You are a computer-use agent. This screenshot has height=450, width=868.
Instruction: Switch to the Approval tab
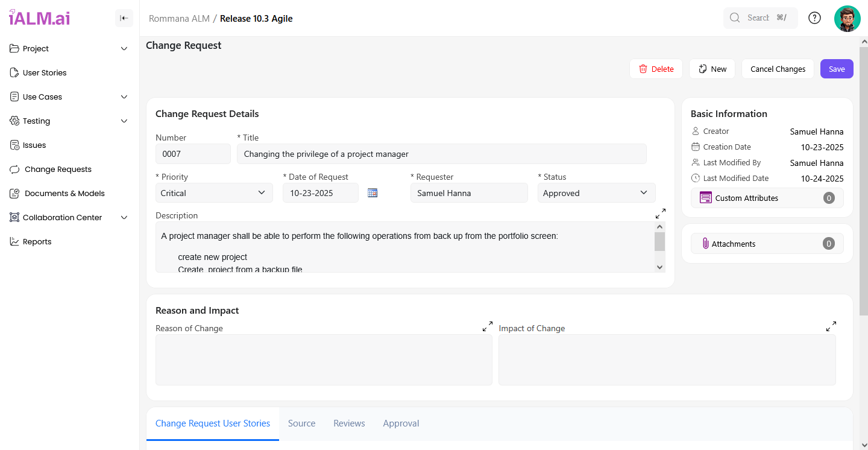[x=401, y=423]
